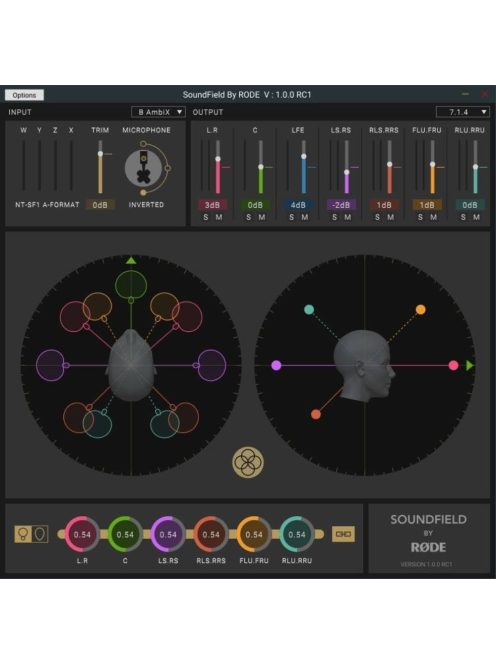Open the B AmbiX input format dropdown
The width and height of the screenshot is (496, 664).
[158, 112]
